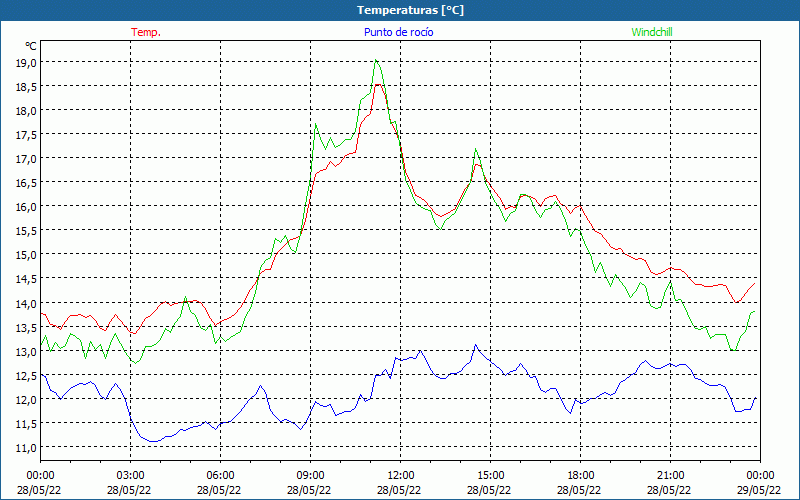Click the 'Temperaturas [°C]' chart title
Viewport: 800px width, 500px height.
click(x=410, y=10)
